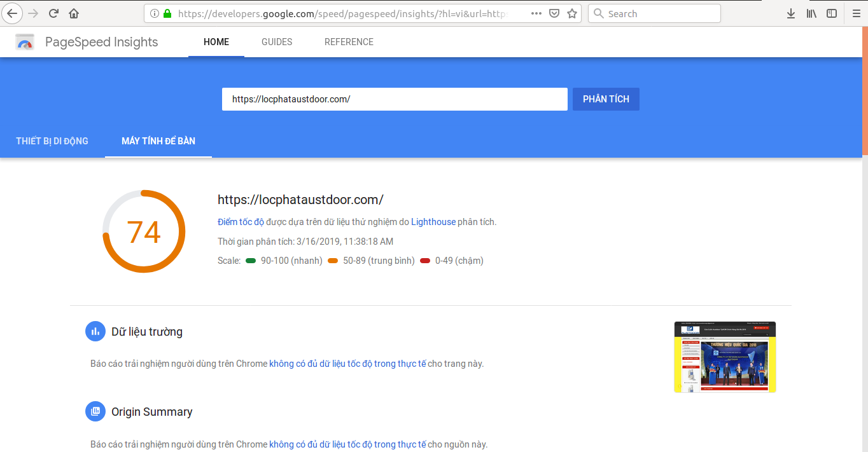The width and height of the screenshot is (868, 452).
Task: Click the browser Forward arrow button
Action: click(33, 13)
